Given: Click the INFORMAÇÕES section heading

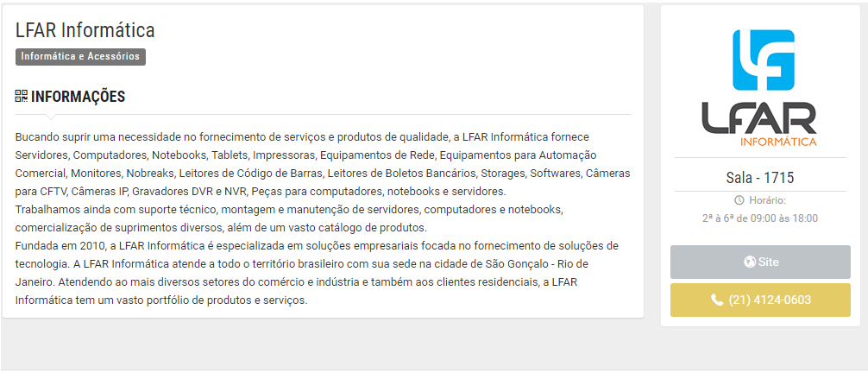Looking at the screenshot, I should pyautogui.click(x=78, y=97).
